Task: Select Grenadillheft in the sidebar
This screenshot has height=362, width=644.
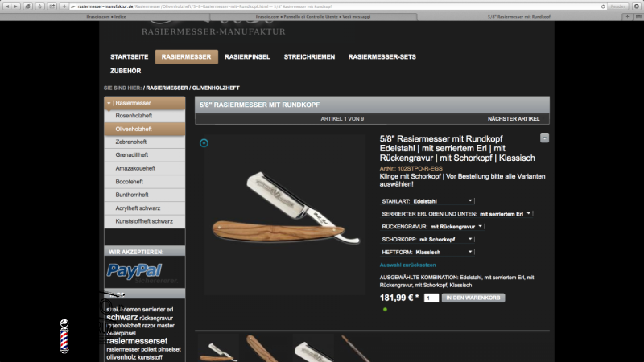Action: tap(145, 155)
